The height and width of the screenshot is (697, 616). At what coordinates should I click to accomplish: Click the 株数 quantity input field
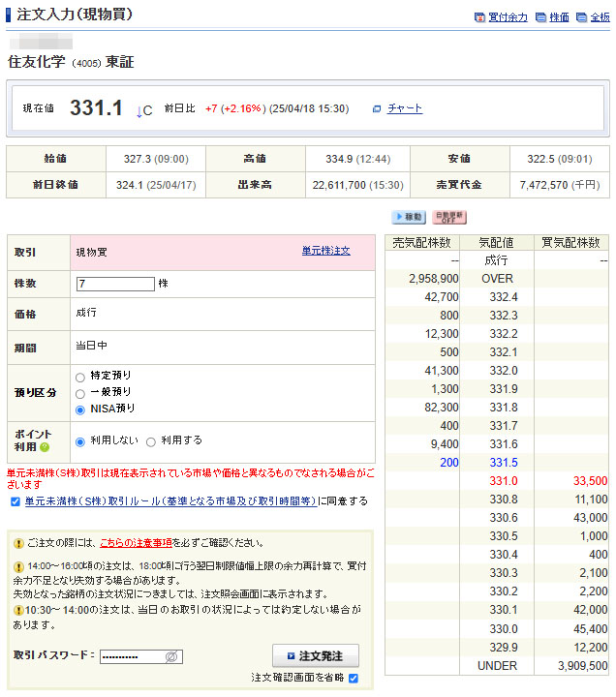pos(115,284)
